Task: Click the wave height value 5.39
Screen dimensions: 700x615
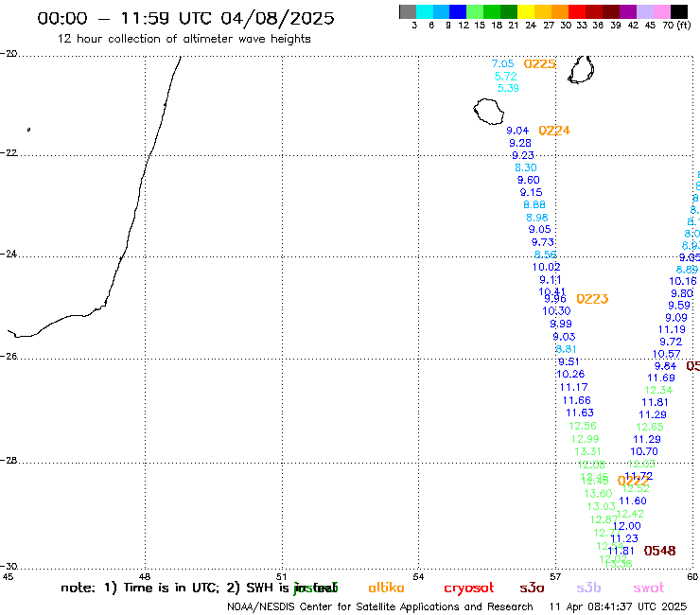Action: pos(508,88)
